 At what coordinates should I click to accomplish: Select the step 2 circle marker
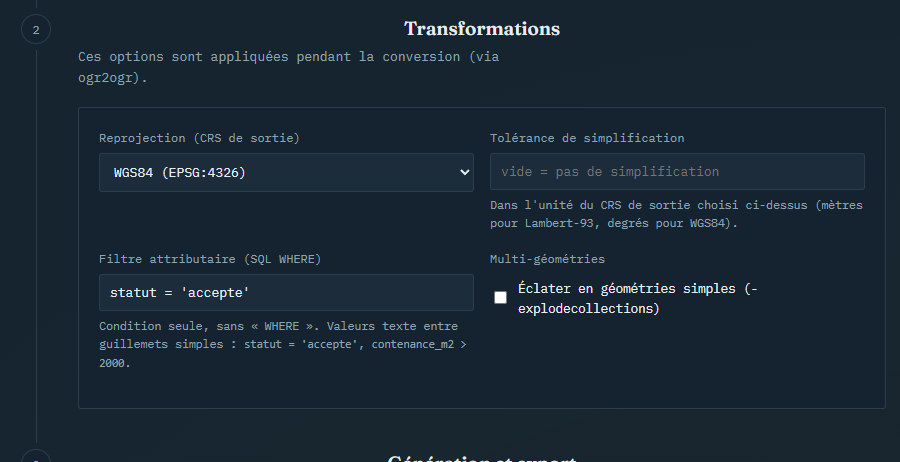tap(36, 29)
